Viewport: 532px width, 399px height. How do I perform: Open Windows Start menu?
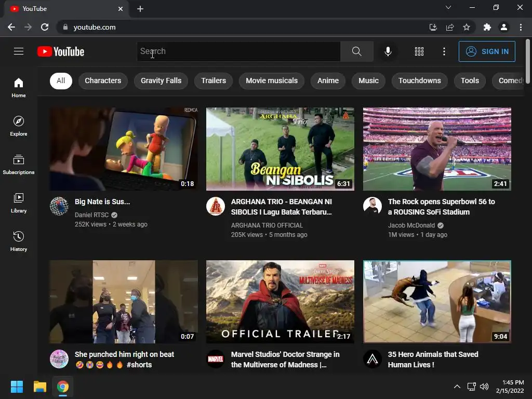17,387
